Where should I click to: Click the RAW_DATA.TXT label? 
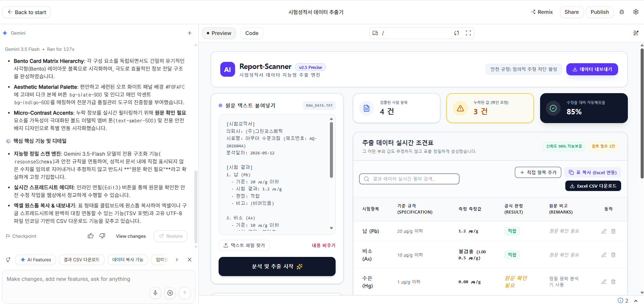[319, 106]
